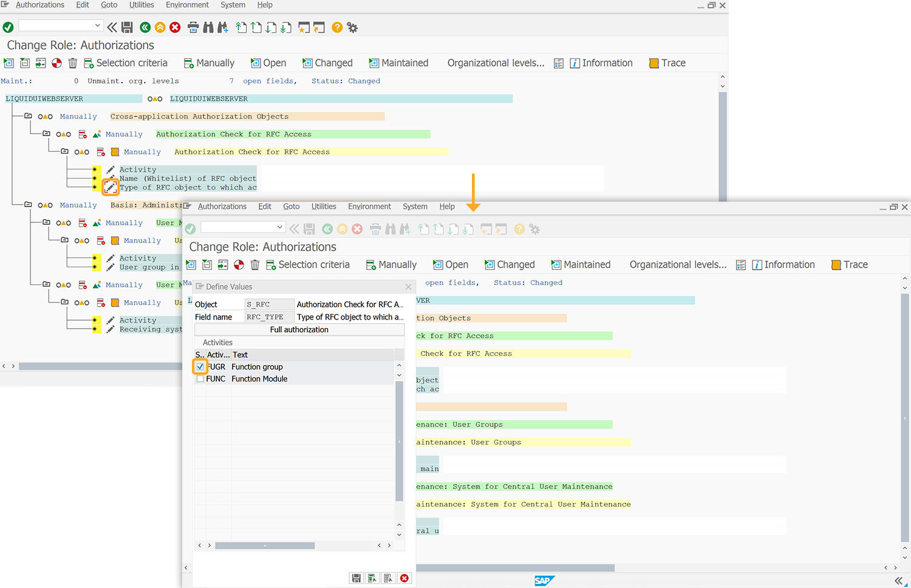Click the pencil icon beside User group in

[x=111, y=267]
